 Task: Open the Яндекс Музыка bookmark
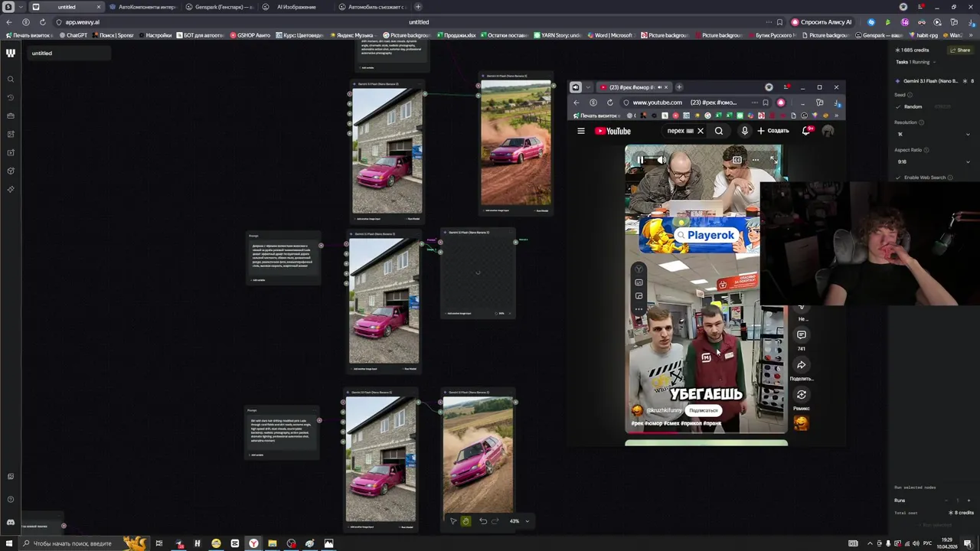click(x=354, y=35)
